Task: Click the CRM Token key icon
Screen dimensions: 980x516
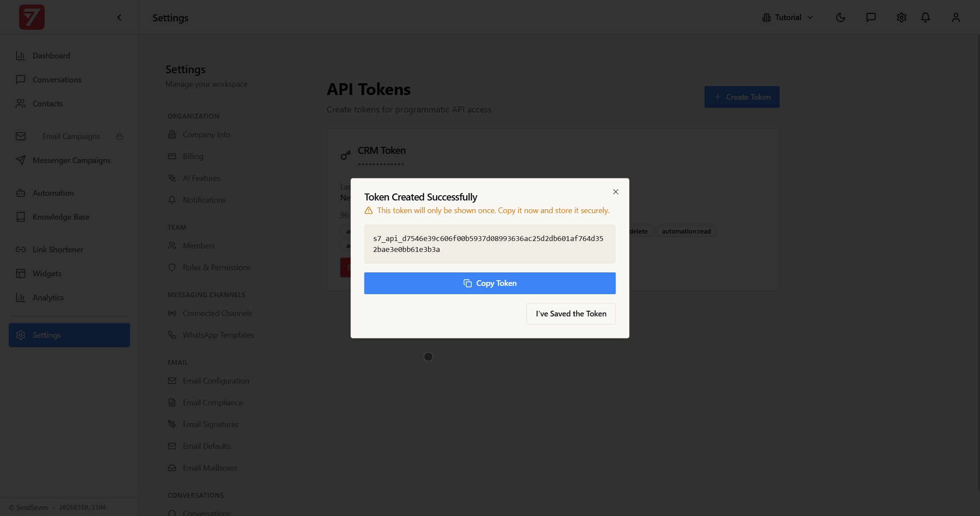Action: click(x=345, y=155)
